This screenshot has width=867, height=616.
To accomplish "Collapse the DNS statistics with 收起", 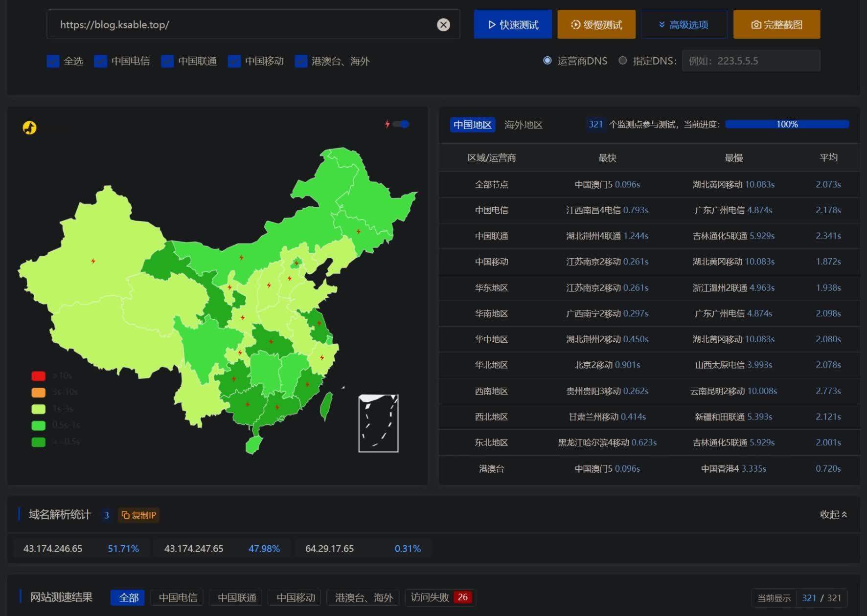I will 833,514.
